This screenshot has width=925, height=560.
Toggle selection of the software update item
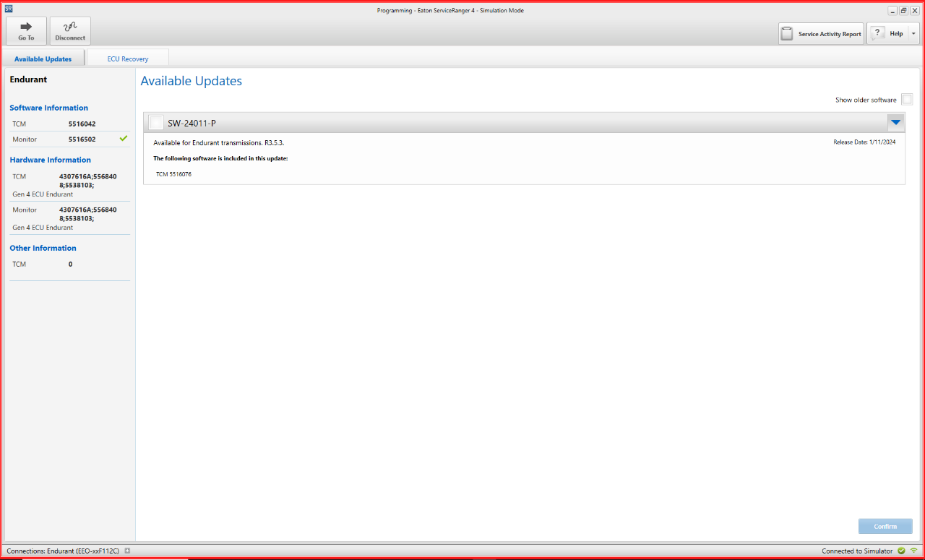coord(156,122)
